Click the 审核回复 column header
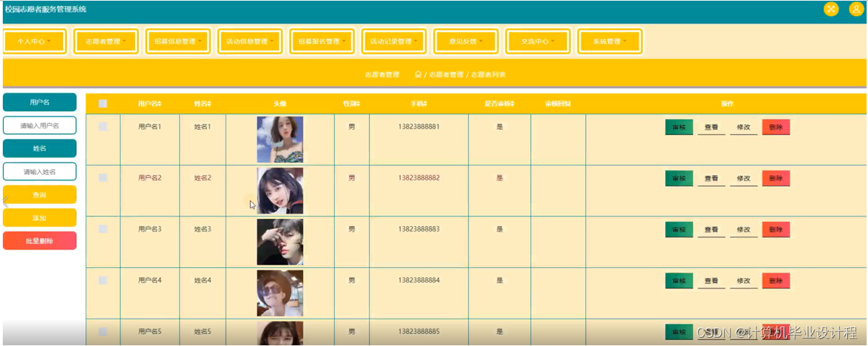 (x=558, y=104)
